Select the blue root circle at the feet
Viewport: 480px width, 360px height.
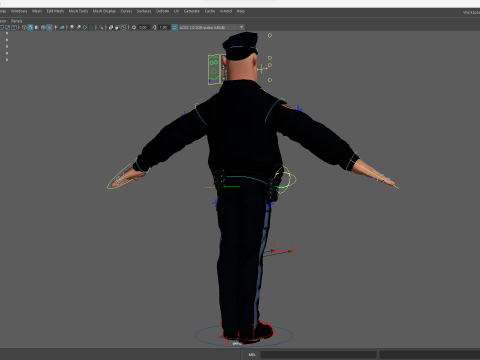244,335
